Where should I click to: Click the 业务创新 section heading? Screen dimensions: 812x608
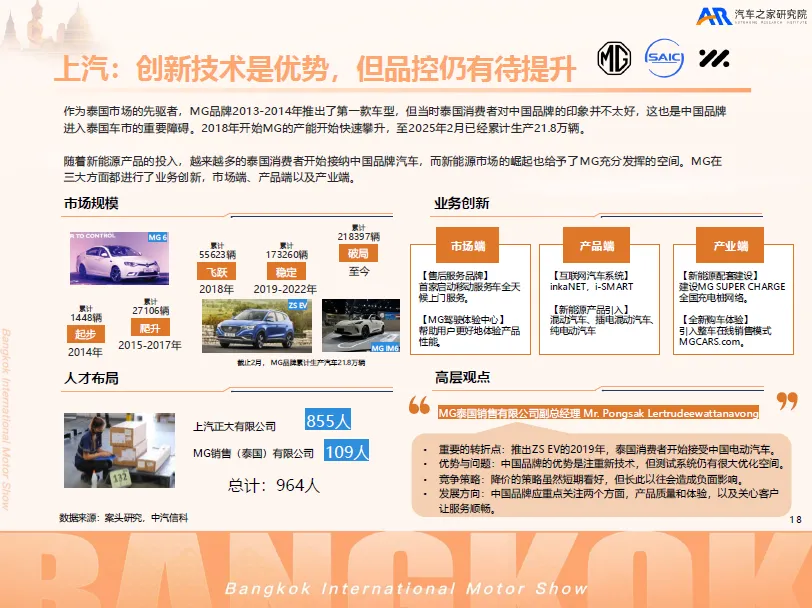click(461, 203)
